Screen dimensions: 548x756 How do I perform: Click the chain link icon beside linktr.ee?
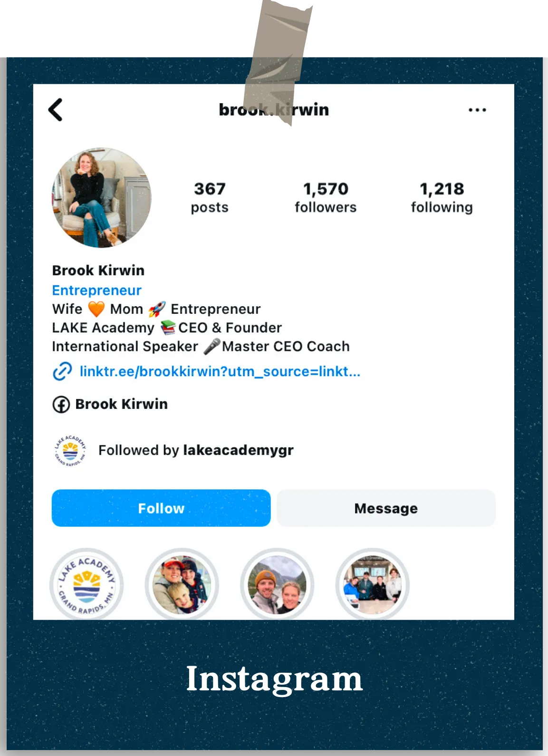click(62, 371)
